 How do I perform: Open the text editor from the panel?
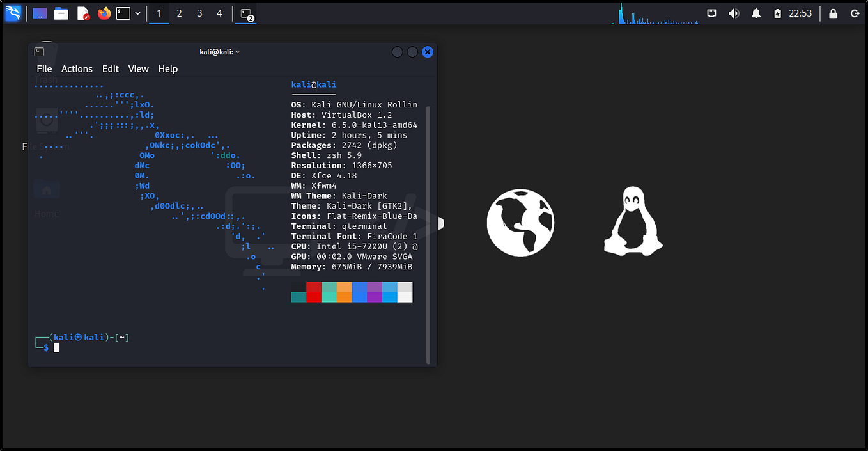82,13
